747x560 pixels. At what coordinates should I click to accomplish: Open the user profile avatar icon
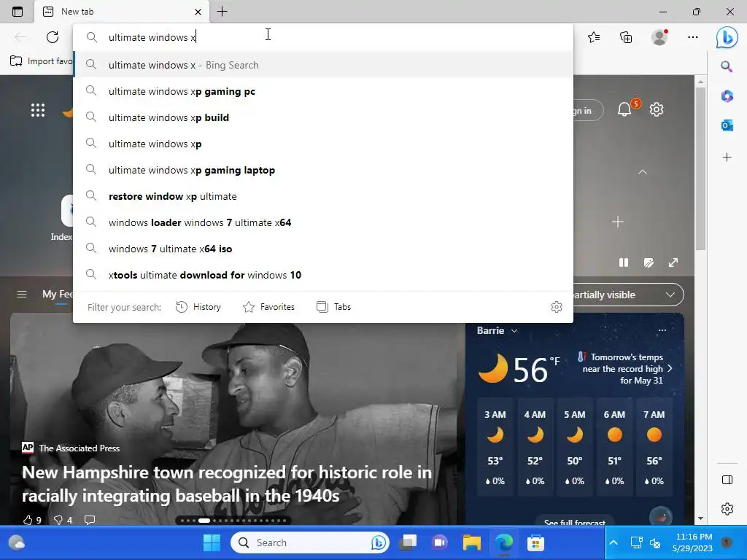(x=659, y=37)
